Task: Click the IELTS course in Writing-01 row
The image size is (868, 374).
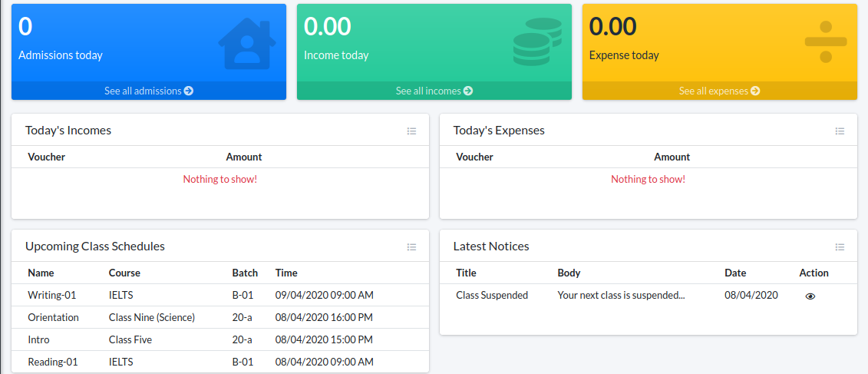Action: click(x=120, y=296)
